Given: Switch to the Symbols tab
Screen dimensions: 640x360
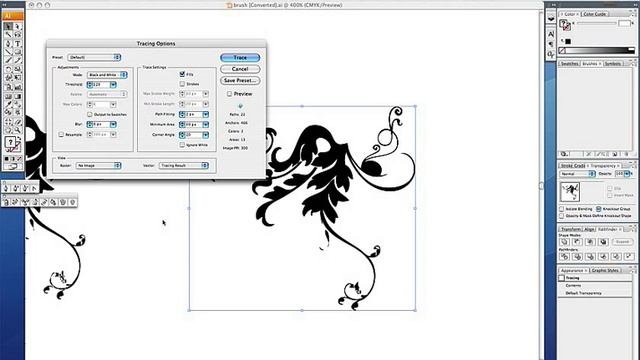Looking at the screenshot, I should 613,64.
